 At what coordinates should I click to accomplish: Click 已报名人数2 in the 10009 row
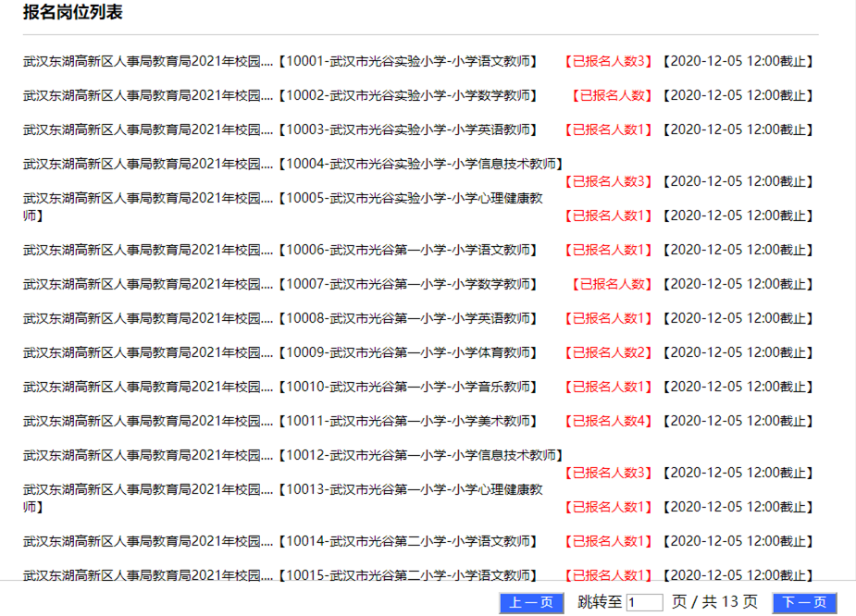(608, 353)
